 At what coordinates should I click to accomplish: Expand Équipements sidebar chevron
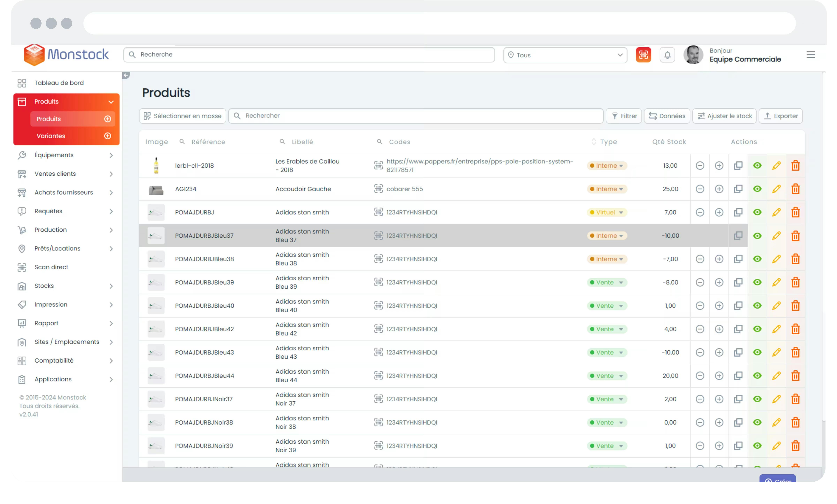point(111,155)
